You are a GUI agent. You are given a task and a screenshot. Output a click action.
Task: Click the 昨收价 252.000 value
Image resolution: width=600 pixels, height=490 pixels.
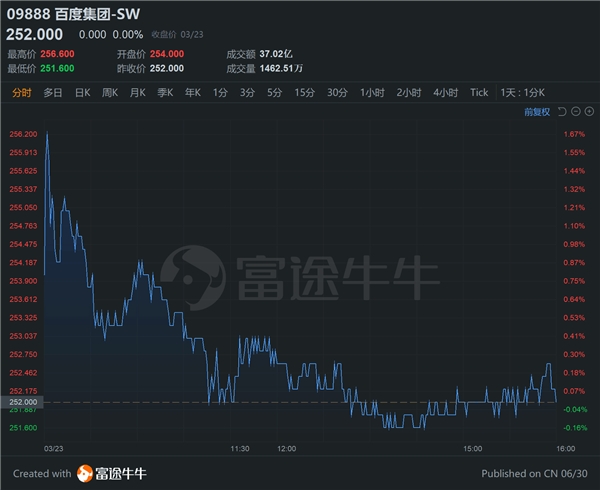click(167, 68)
